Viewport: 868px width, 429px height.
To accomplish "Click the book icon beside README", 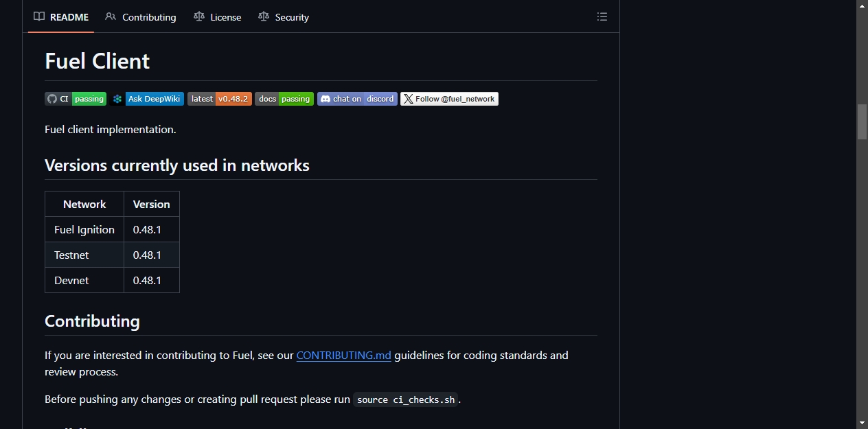I will (x=39, y=16).
